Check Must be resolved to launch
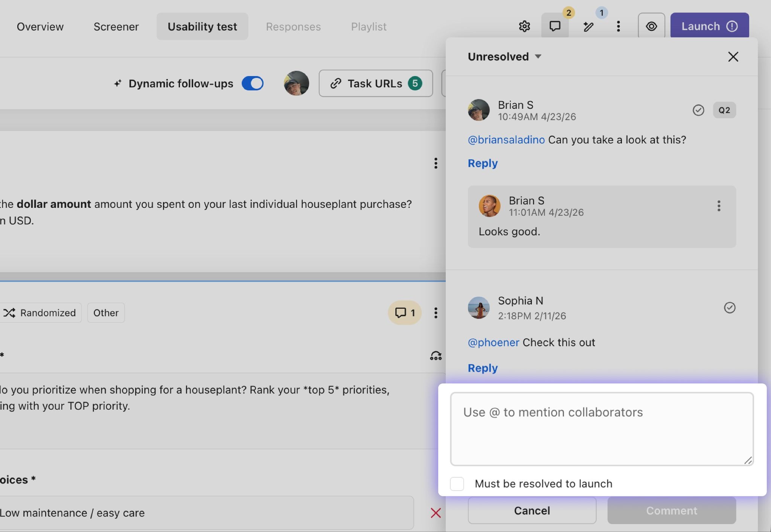This screenshot has height=532, width=771. pyautogui.click(x=457, y=484)
